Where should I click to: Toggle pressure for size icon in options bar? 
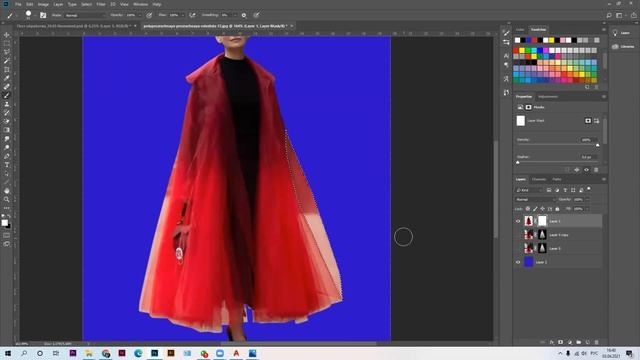click(x=256, y=15)
